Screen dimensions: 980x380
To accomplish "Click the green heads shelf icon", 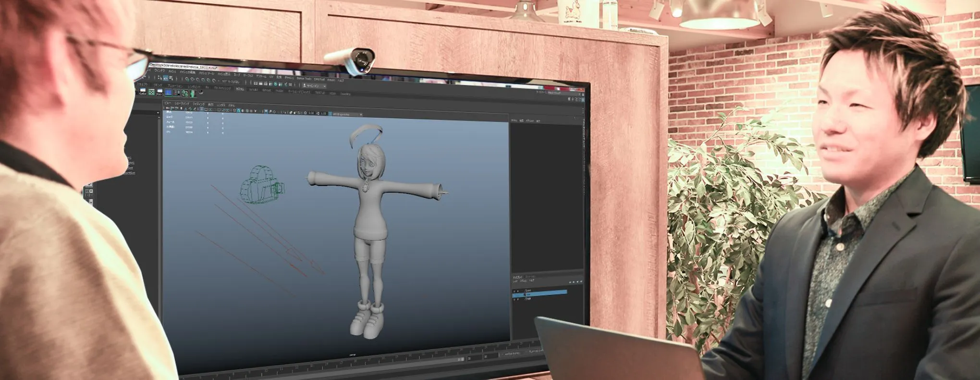I will point(185,93).
